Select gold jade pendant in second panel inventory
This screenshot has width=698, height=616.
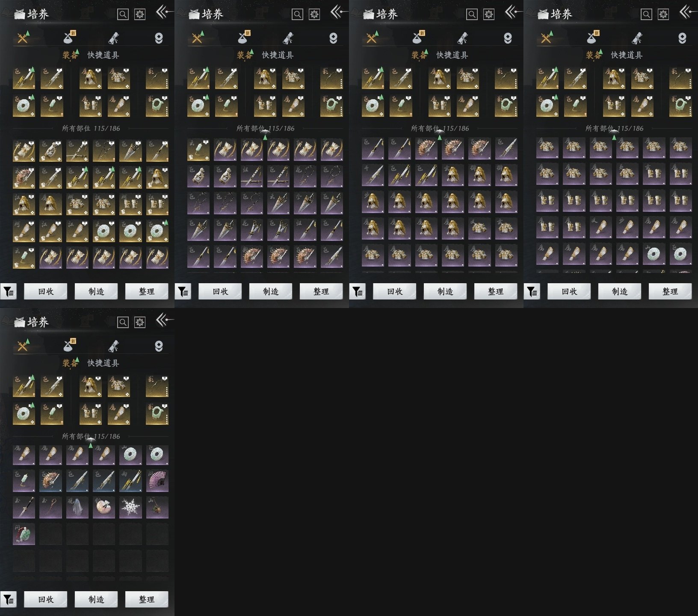pyautogui.click(x=198, y=150)
